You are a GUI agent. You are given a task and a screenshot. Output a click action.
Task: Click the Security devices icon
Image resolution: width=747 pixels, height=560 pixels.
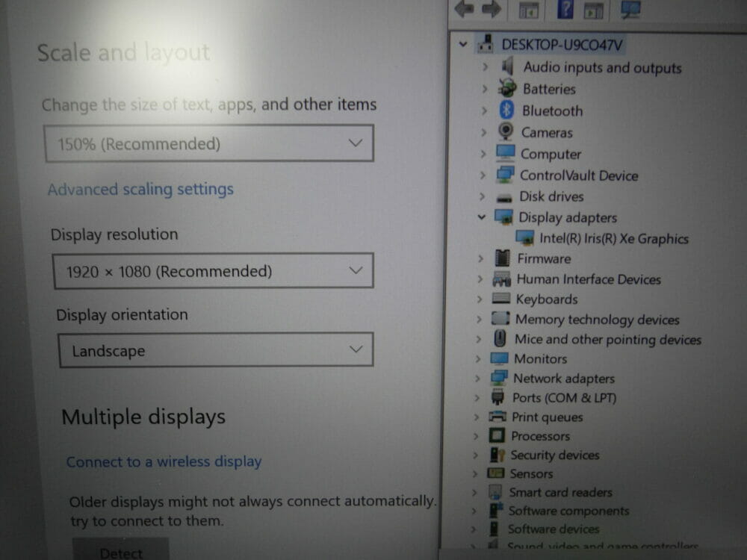497,454
